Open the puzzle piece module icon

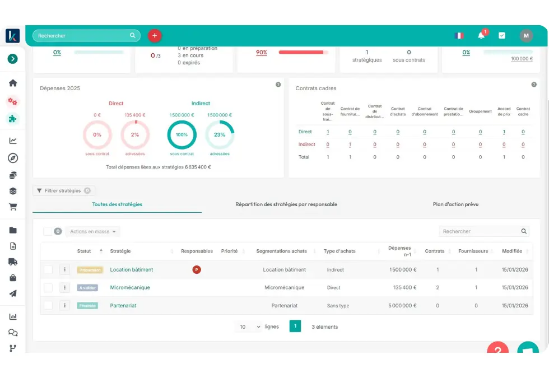pos(13,119)
